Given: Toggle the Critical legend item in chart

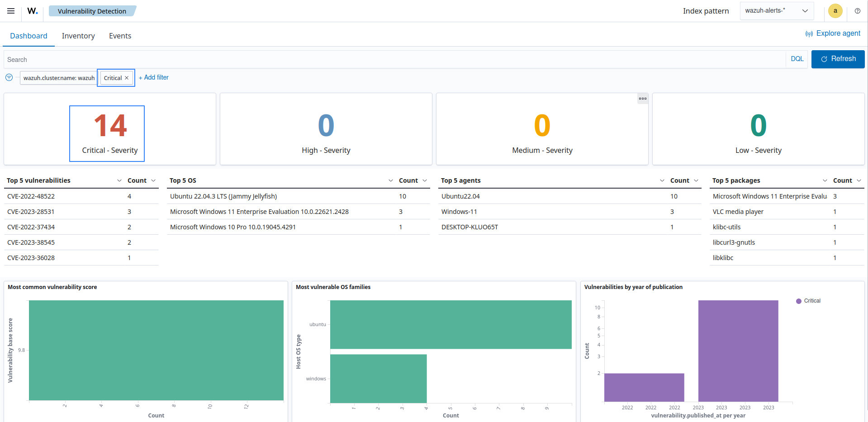Looking at the screenshot, I should 808,301.
